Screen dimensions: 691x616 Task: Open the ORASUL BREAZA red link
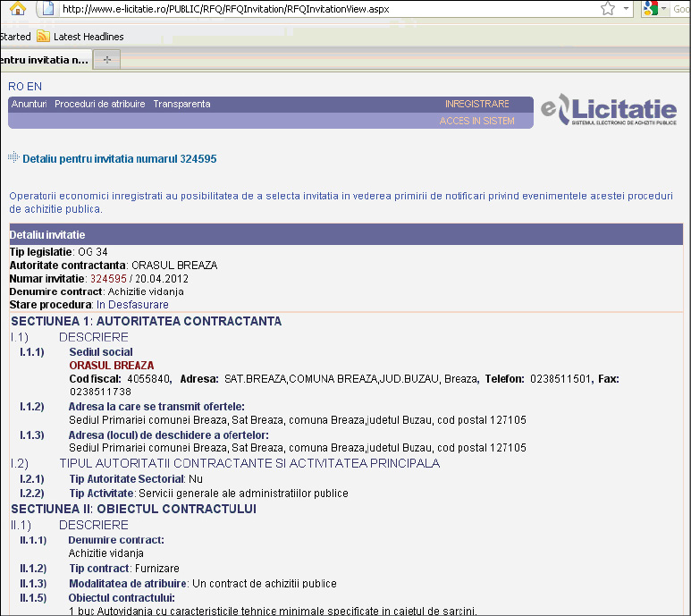coord(111,365)
